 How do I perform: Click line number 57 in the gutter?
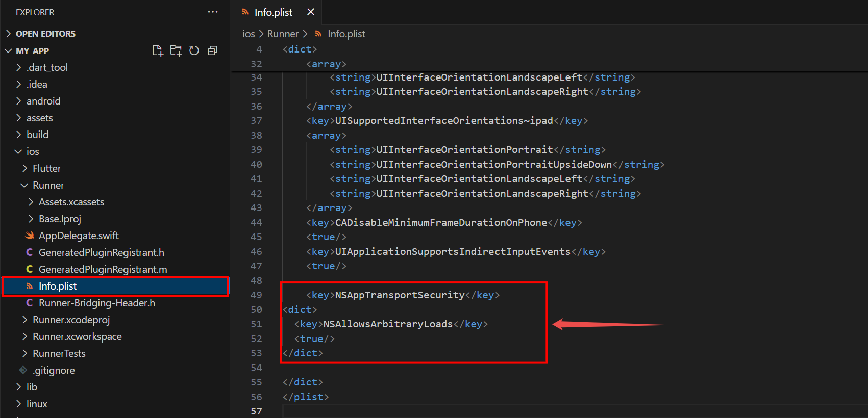pos(256,411)
